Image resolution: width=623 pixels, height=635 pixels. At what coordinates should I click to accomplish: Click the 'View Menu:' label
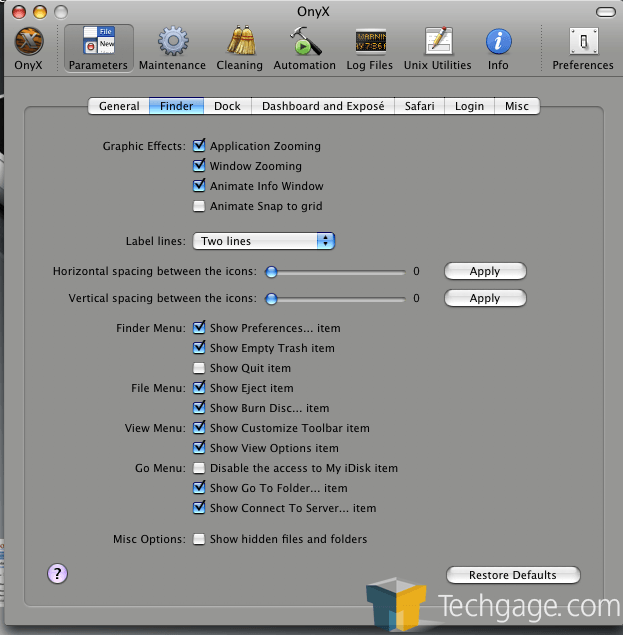pyautogui.click(x=155, y=428)
